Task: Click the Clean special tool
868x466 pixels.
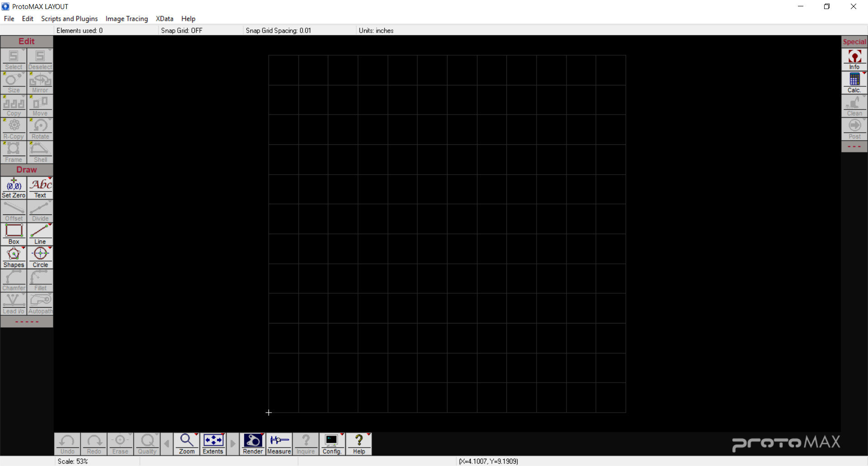Action: click(854, 105)
